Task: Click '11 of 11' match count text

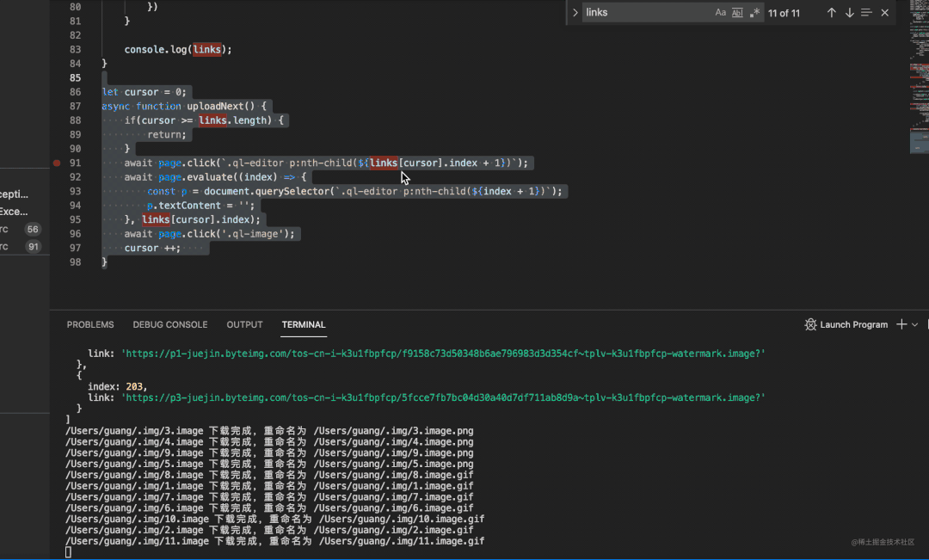Action: 784,13
